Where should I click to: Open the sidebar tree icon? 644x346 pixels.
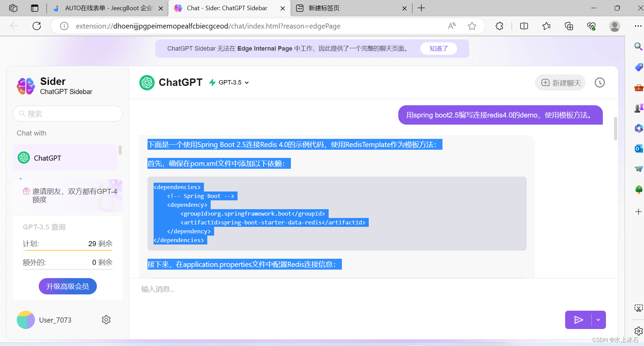(x=639, y=189)
